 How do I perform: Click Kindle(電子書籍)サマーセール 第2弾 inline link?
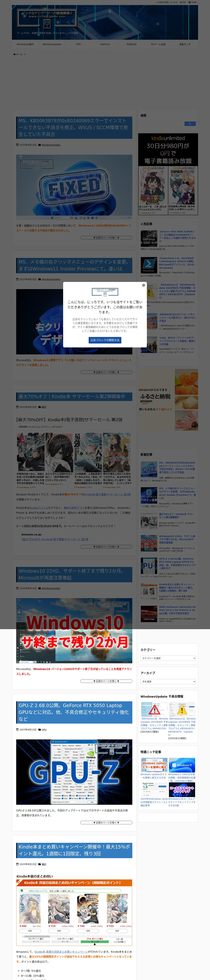107,495
